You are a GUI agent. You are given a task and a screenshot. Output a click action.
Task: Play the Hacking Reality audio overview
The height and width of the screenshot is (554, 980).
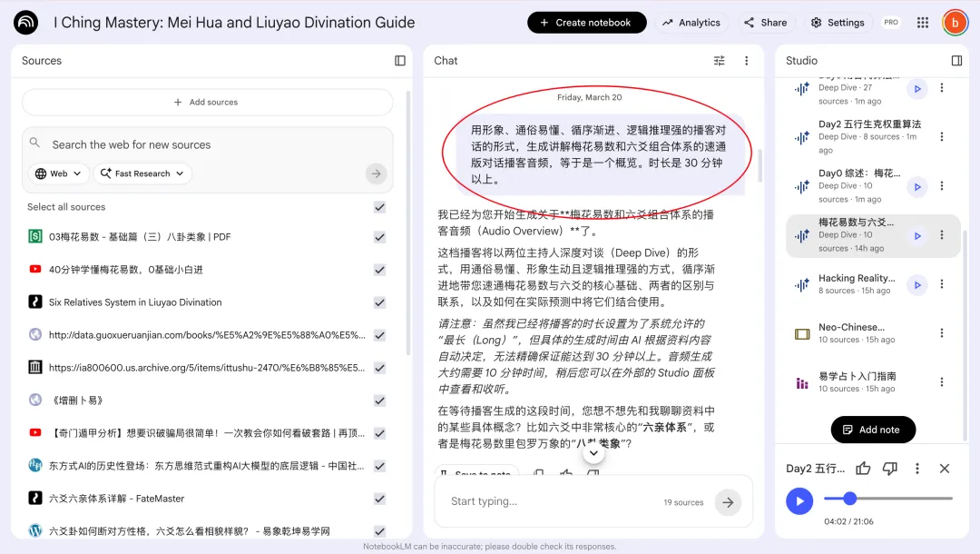click(917, 285)
